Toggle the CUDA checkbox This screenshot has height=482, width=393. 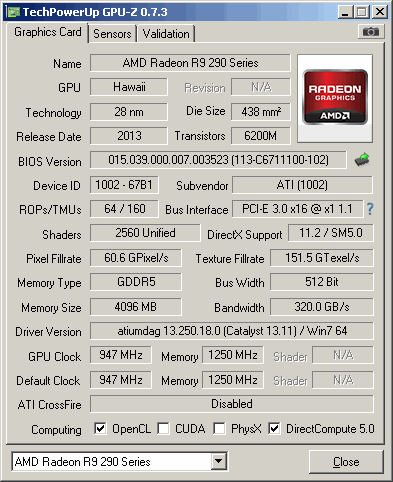pos(163,428)
